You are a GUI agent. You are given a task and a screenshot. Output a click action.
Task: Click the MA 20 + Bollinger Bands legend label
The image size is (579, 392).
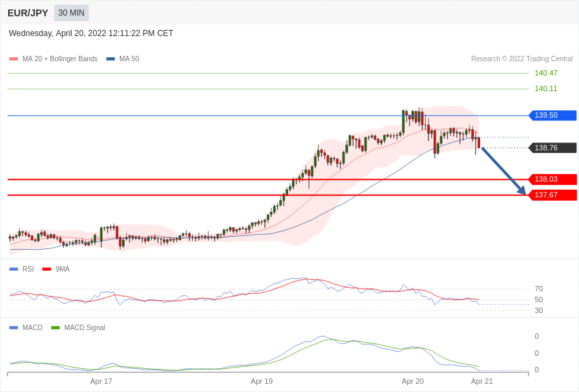click(x=60, y=59)
